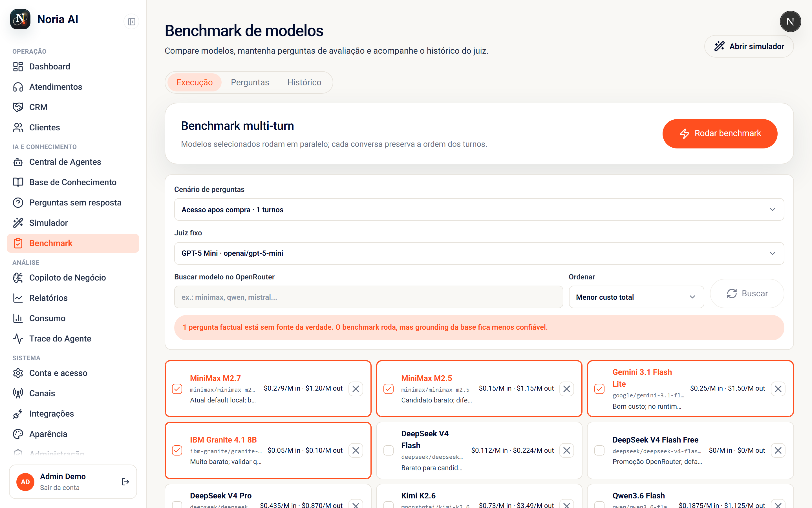812x508 pixels.
Task: Click the Kimi K2.6 model name
Action: pyautogui.click(x=418, y=496)
